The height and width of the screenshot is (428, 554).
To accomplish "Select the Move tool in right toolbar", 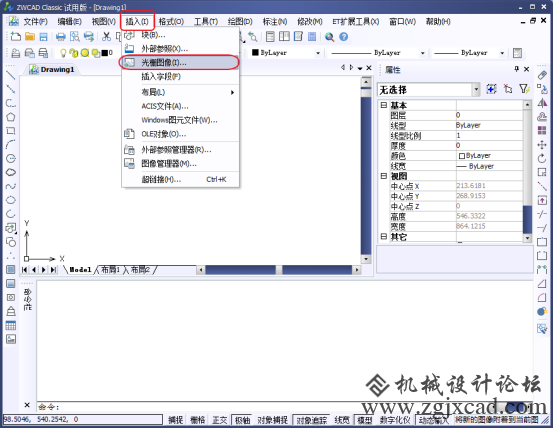I will tap(542, 145).
